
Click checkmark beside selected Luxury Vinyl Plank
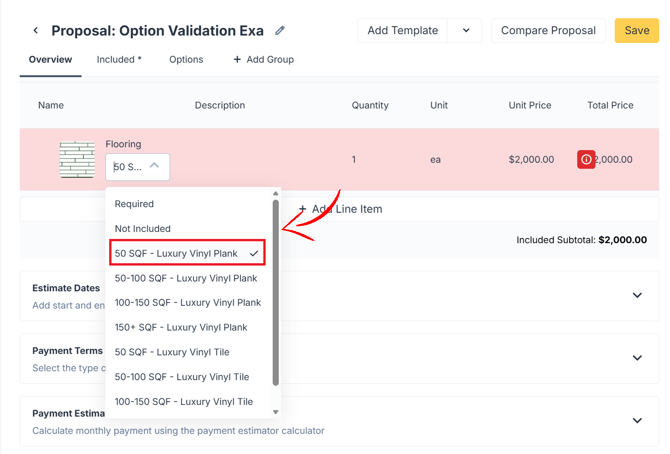pyautogui.click(x=254, y=254)
